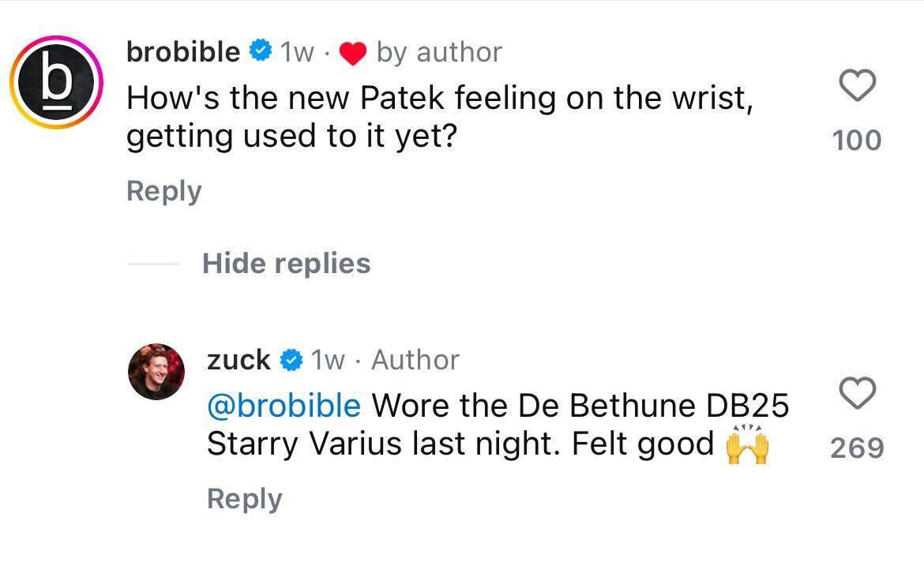The image size is (924, 577).
Task: Click zuck's blue verified badge
Action: [x=292, y=360]
